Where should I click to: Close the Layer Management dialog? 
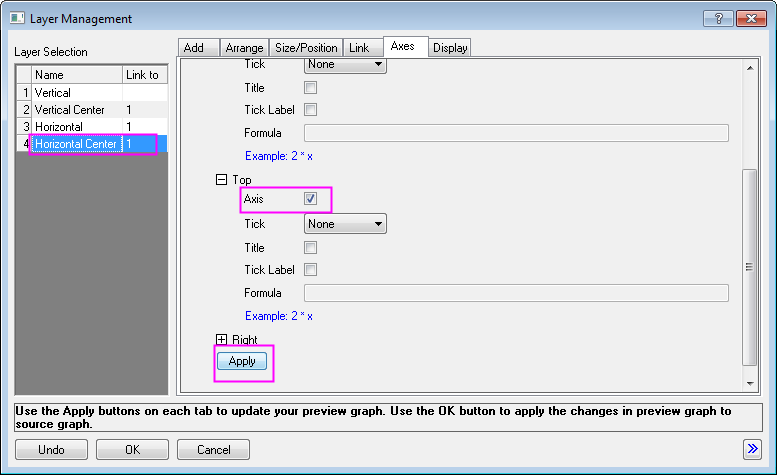point(750,18)
